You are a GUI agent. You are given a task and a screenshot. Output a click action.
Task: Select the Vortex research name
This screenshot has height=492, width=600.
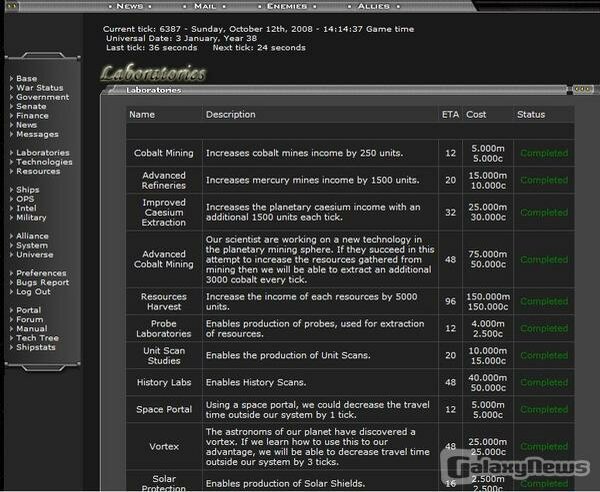164,446
